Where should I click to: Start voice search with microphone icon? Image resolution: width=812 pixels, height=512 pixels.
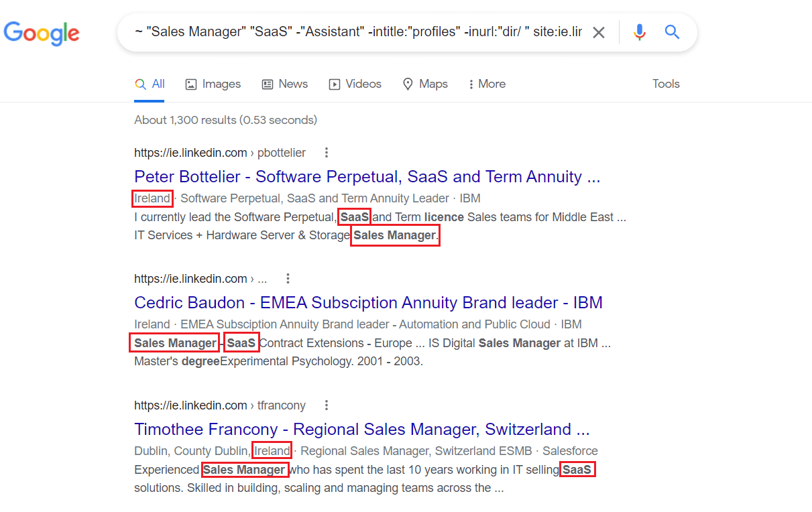coord(640,32)
